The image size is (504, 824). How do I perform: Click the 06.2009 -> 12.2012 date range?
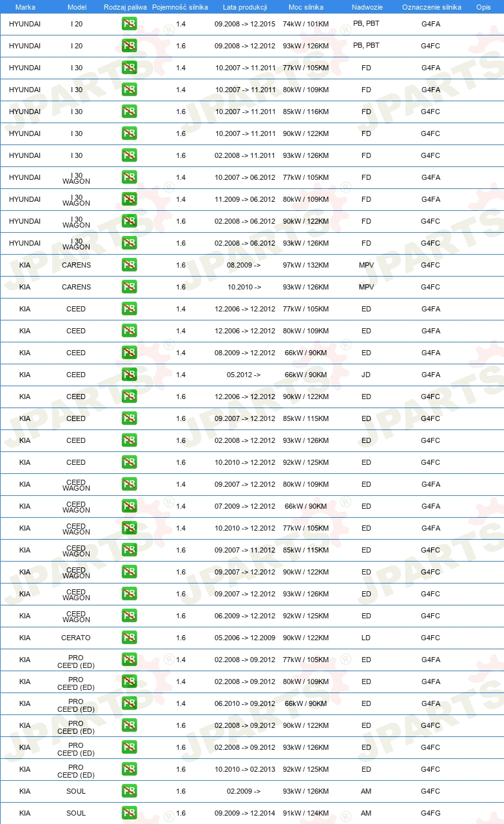245,616
